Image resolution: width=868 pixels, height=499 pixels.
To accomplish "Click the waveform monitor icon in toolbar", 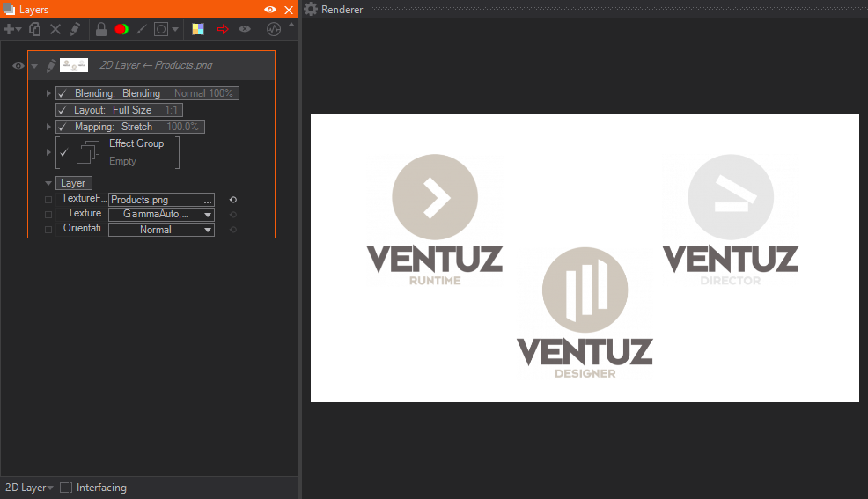I will [x=274, y=29].
